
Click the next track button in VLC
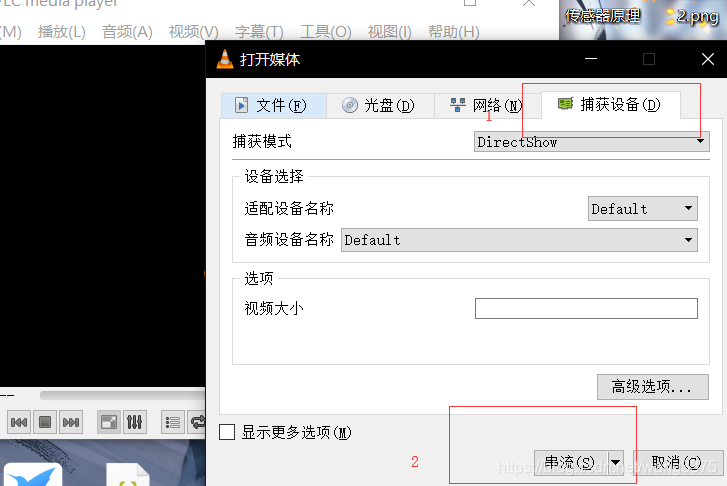(71, 422)
